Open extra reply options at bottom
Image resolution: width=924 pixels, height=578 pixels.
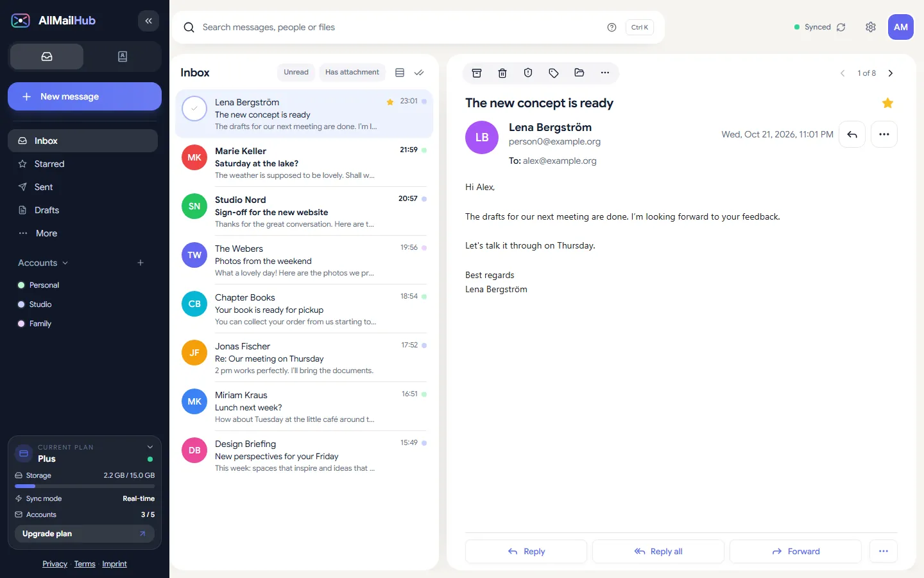click(884, 551)
